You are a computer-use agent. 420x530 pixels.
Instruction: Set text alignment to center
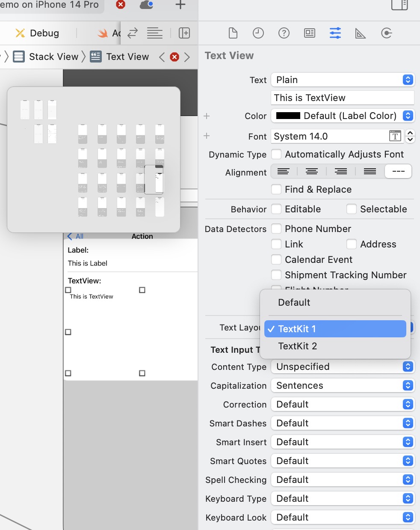point(312,172)
